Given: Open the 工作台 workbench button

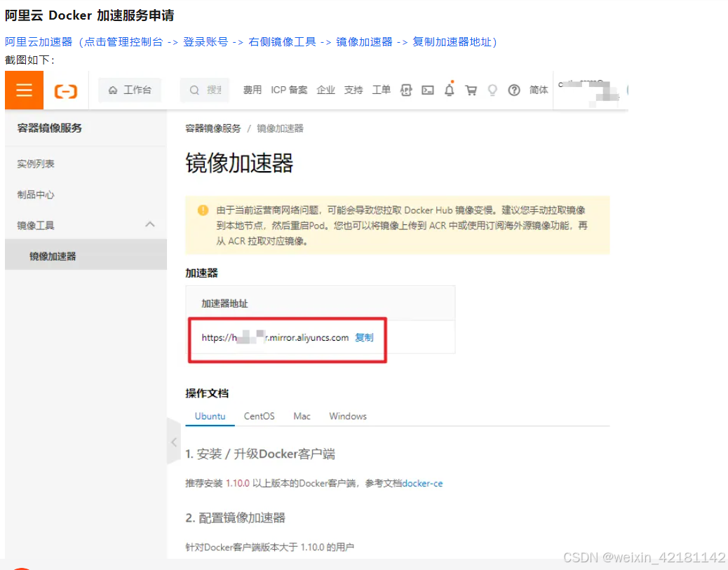Looking at the screenshot, I should click(x=130, y=90).
